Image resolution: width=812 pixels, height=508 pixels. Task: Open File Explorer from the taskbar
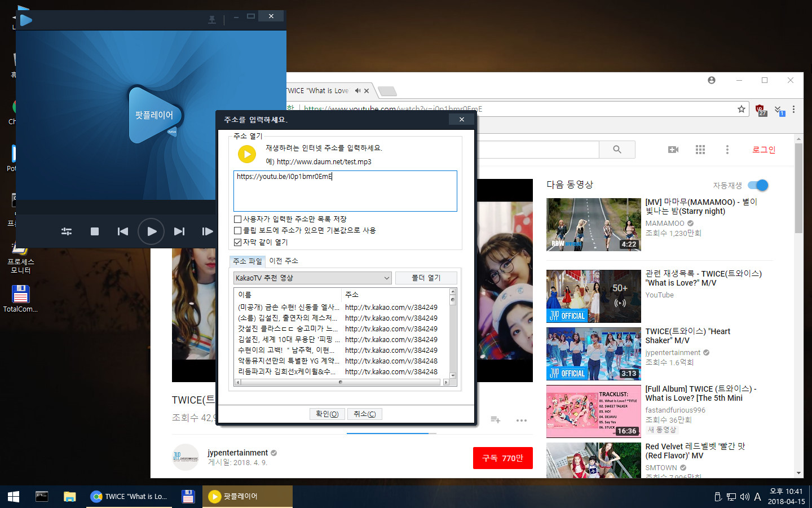pos(70,497)
